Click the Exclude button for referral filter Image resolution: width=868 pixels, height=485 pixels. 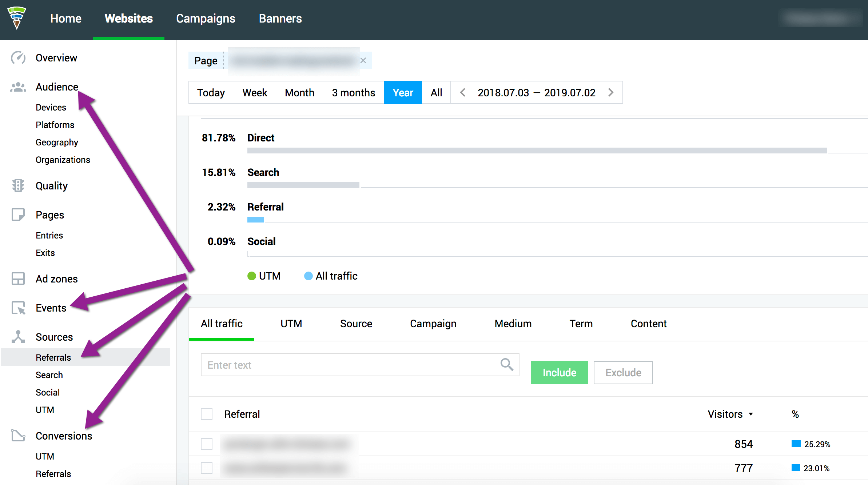623,372
